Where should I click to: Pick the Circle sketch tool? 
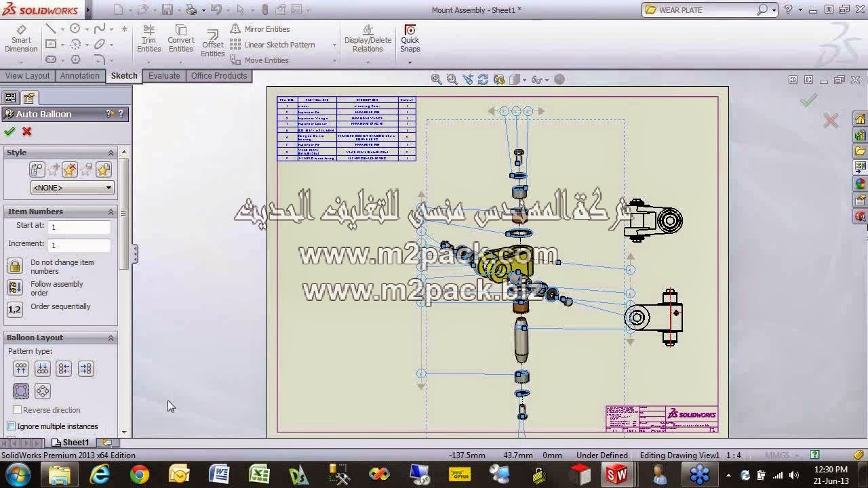point(75,28)
